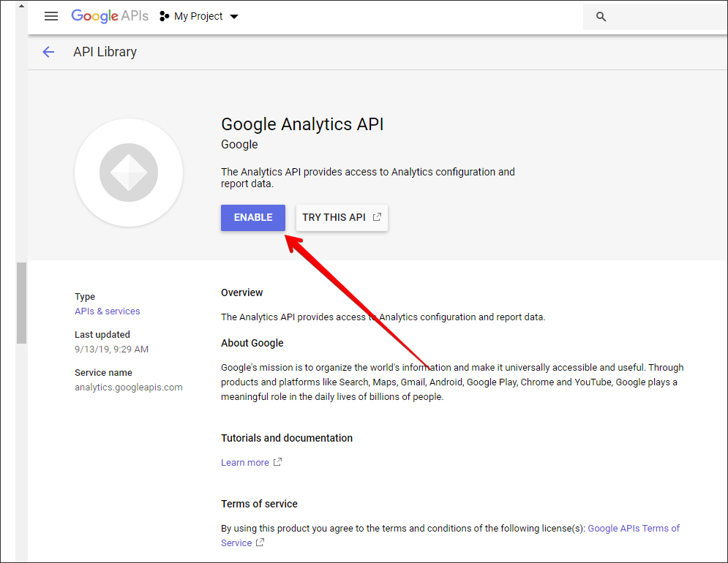Click the Google Analytics API heading

(x=302, y=124)
